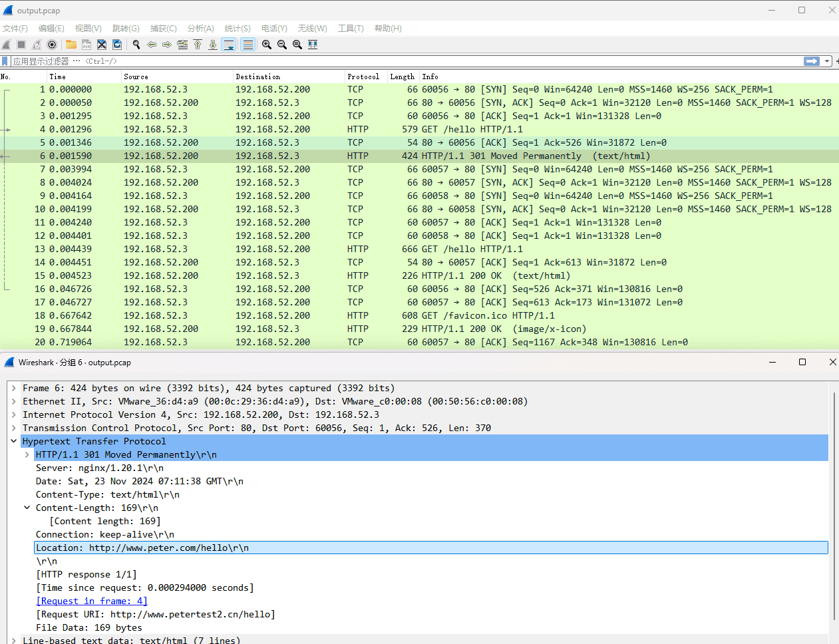839x644 pixels.
Task: Expand the Frame 6 tree node
Action: [13, 388]
